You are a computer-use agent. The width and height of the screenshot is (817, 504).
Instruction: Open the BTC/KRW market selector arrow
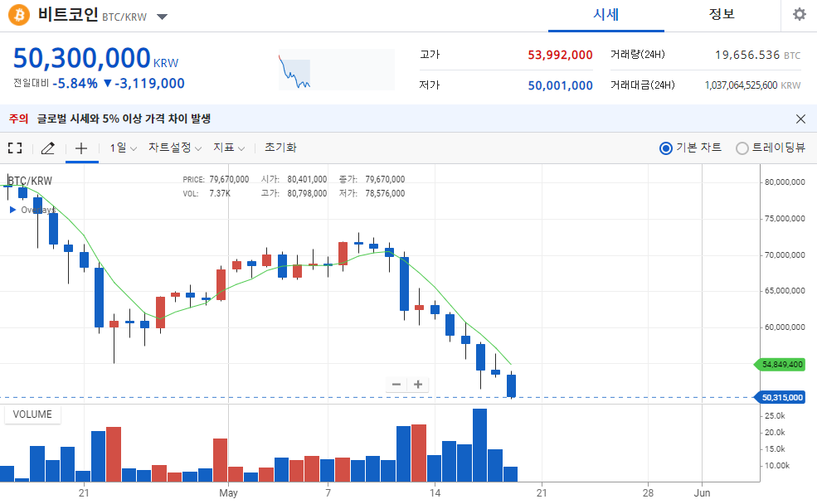[162, 17]
